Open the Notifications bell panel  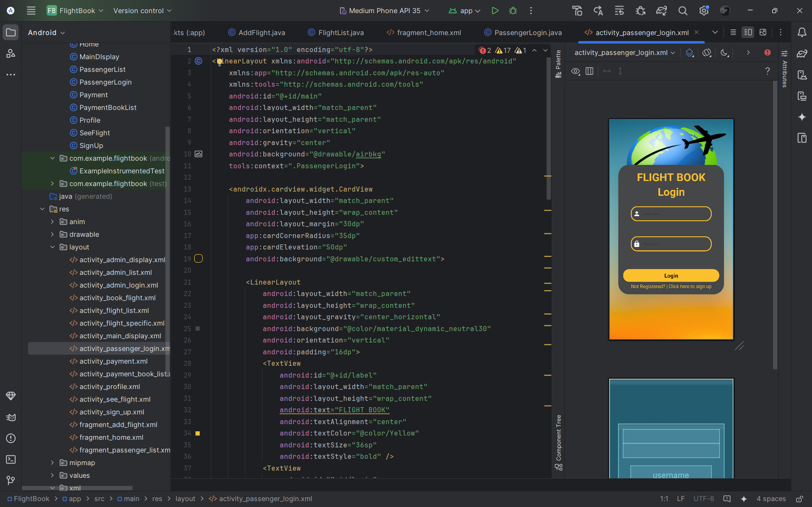[801, 33]
